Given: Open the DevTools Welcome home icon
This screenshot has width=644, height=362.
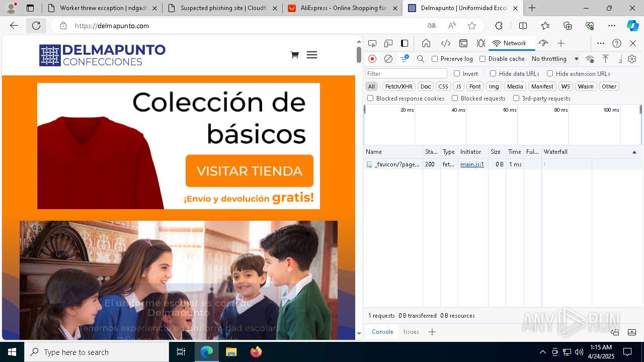Looking at the screenshot, I should pos(426,43).
